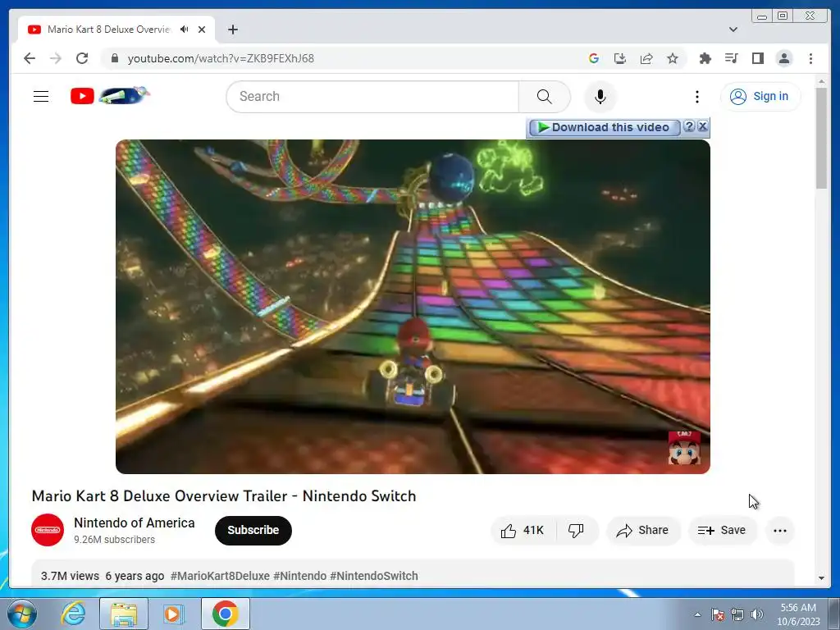The image size is (840, 630).
Task: Click taskbar clock 5:56 AM
Action: click(798, 614)
